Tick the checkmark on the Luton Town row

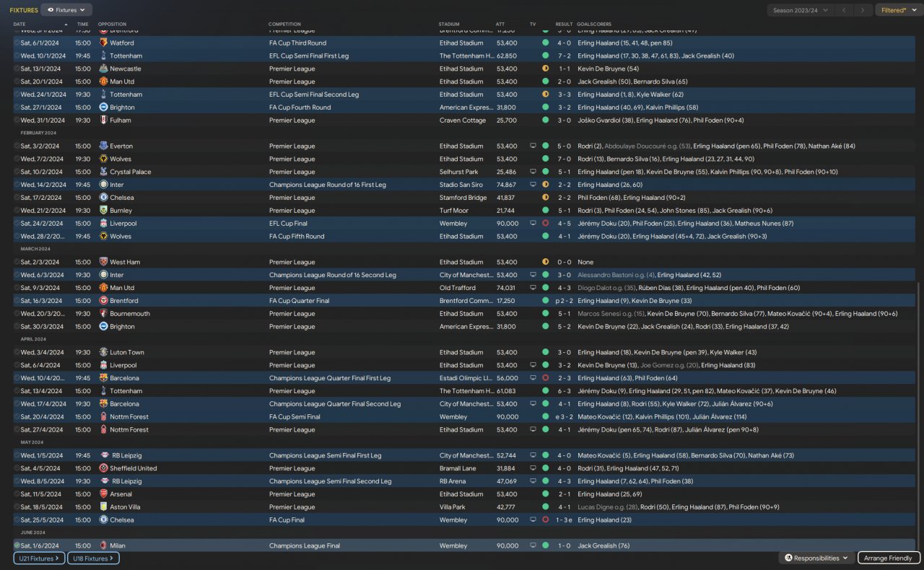click(17, 352)
